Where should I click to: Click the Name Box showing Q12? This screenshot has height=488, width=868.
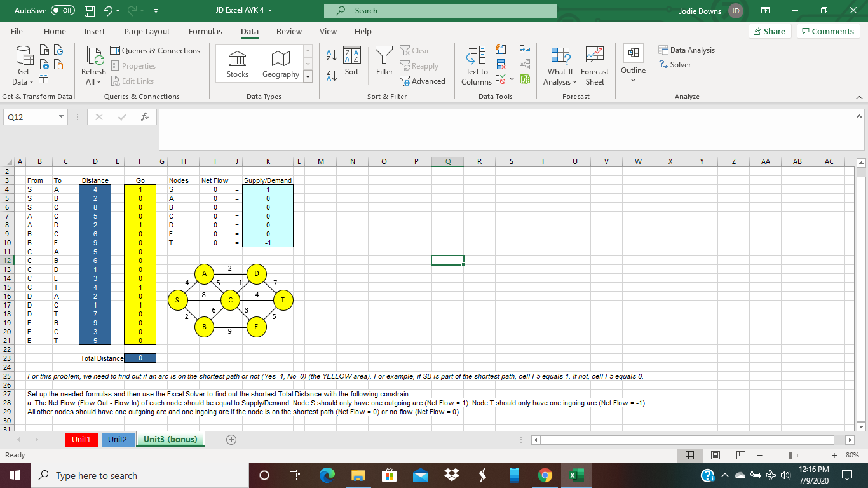[31, 117]
